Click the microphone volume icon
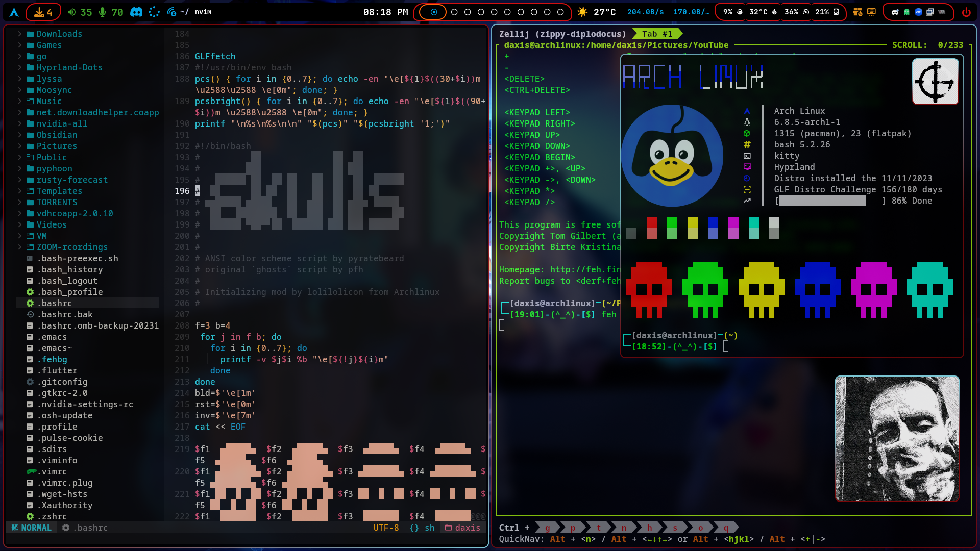Image resolution: width=980 pixels, height=551 pixels. 103,12
